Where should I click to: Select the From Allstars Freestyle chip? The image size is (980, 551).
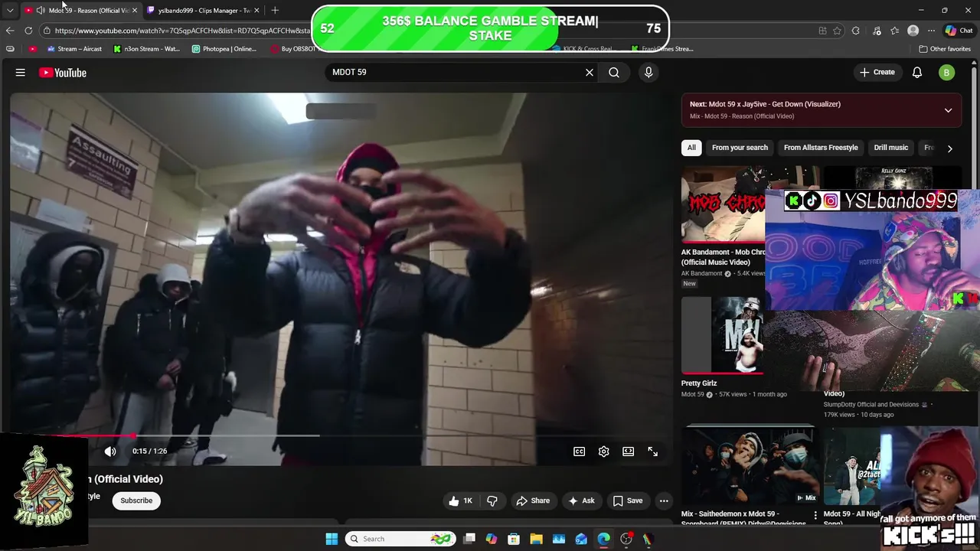(821, 148)
